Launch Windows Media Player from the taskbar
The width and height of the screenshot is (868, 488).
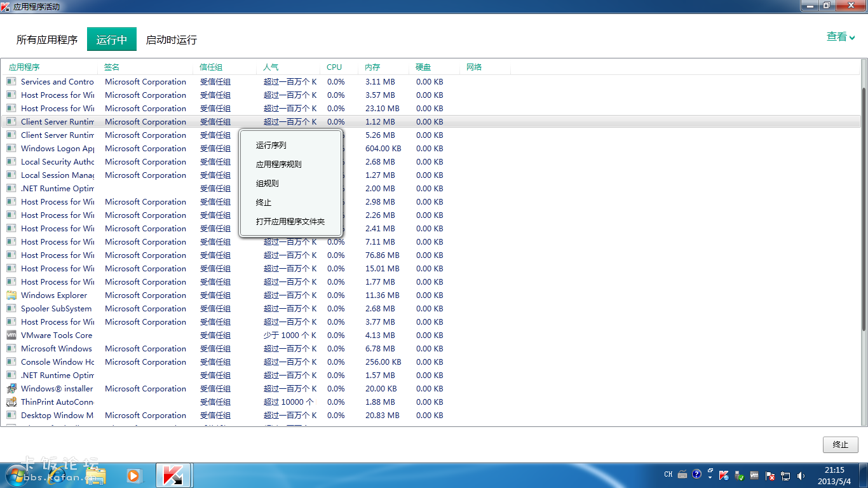click(x=133, y=475)
